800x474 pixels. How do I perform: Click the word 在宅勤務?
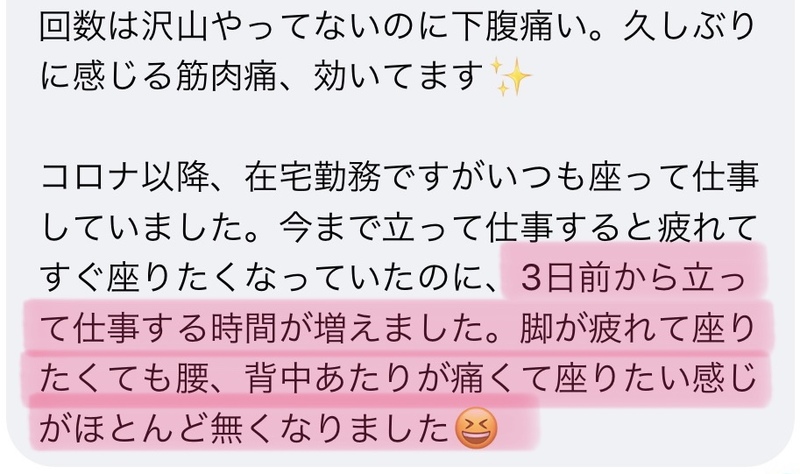[312, 178]
